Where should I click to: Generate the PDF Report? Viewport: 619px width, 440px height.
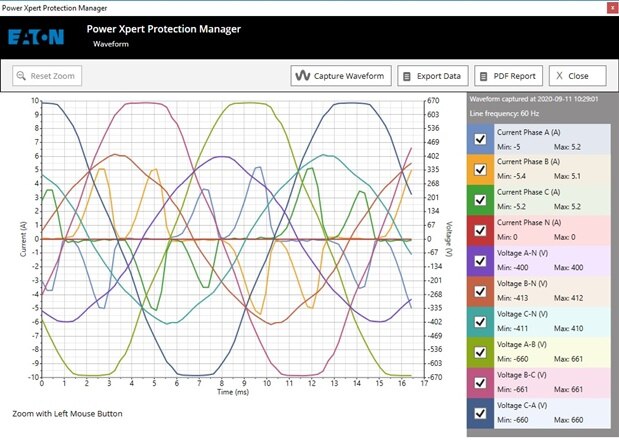[x=508, y=76]
